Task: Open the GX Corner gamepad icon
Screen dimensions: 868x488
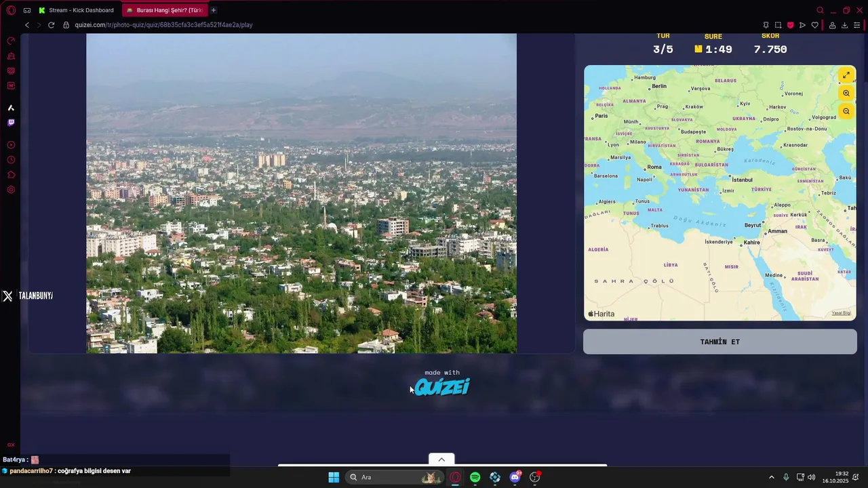Action: 26,10
